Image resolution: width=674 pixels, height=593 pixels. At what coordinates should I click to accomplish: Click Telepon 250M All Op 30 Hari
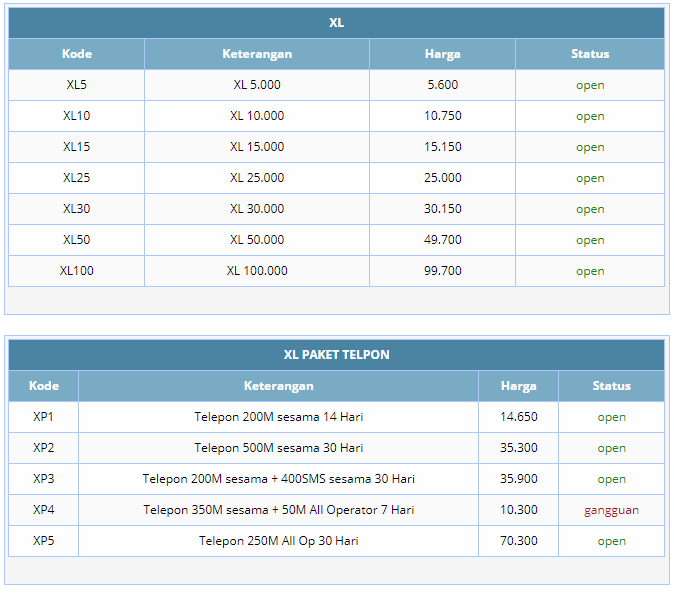pyautogui.click(x=278, y=541)
